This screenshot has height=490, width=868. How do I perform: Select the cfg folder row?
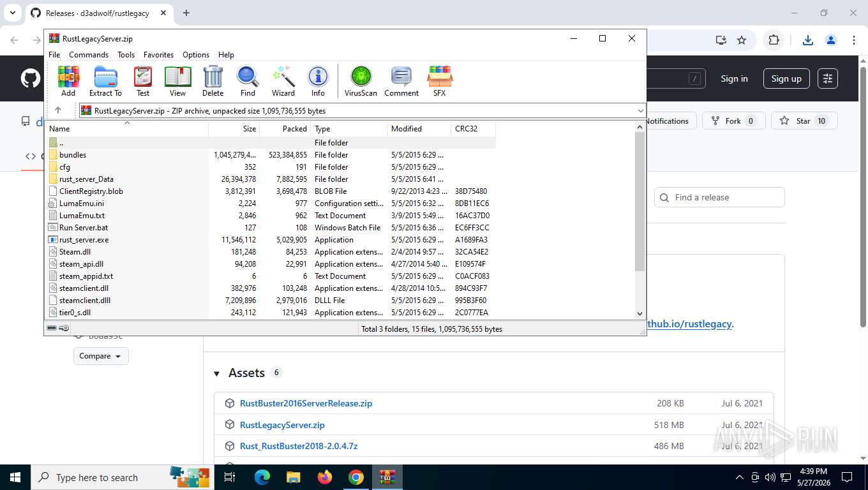(271, 167)
